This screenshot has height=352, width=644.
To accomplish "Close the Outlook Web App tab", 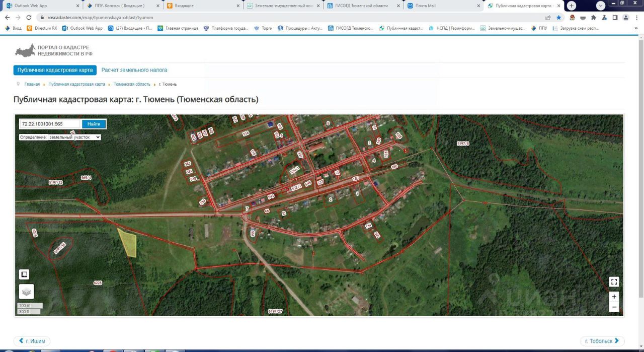I will click(77, 6).
